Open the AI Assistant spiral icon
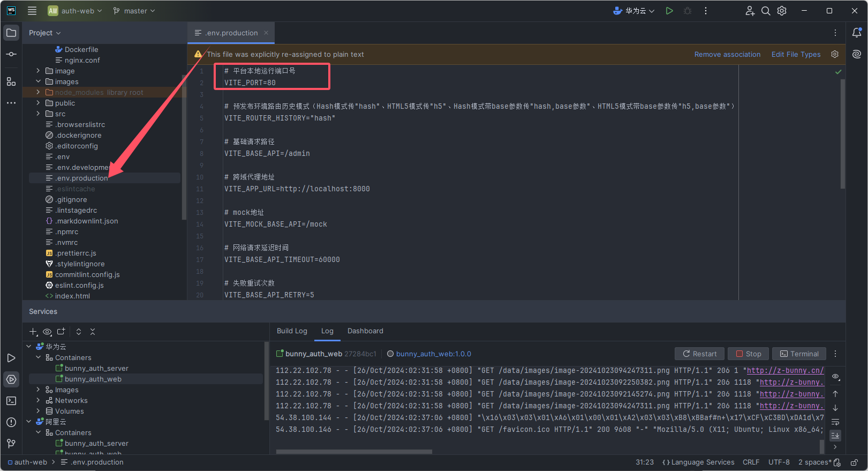This screenshot has width=868, height=471. [857, 54]
